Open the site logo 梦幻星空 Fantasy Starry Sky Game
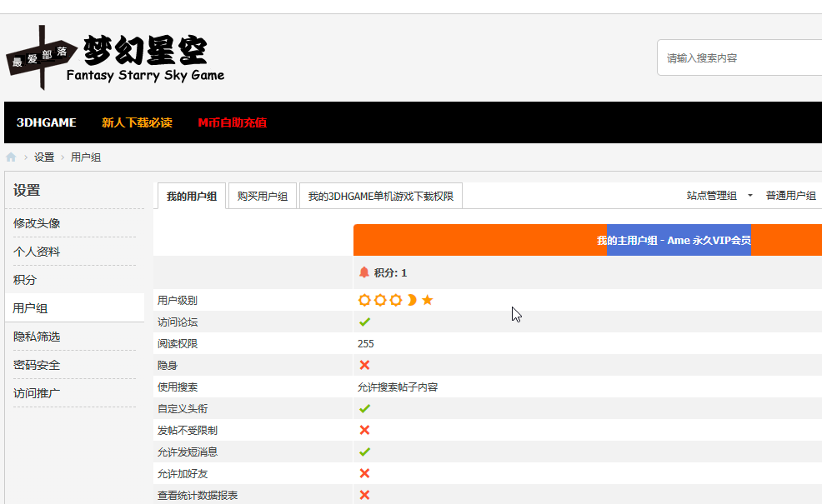The width and height of the screenshot is (822, 504). [x=115, y=57]
